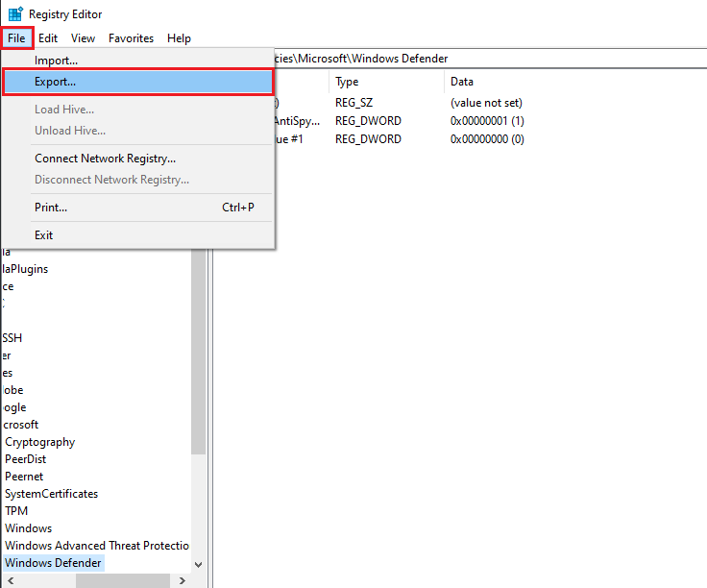Click the registry path address bar
The width and height of the screenshot is (707, 588).
(491, 59)
